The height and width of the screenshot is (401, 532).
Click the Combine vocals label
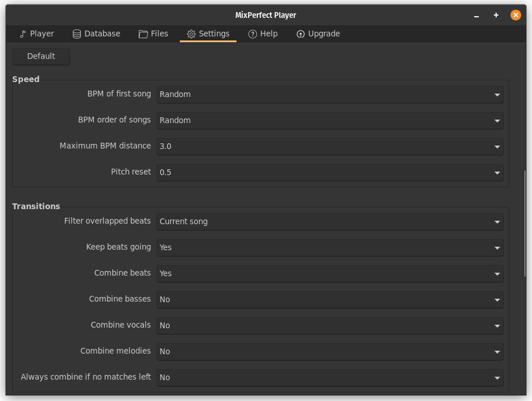tap(121, 325)
